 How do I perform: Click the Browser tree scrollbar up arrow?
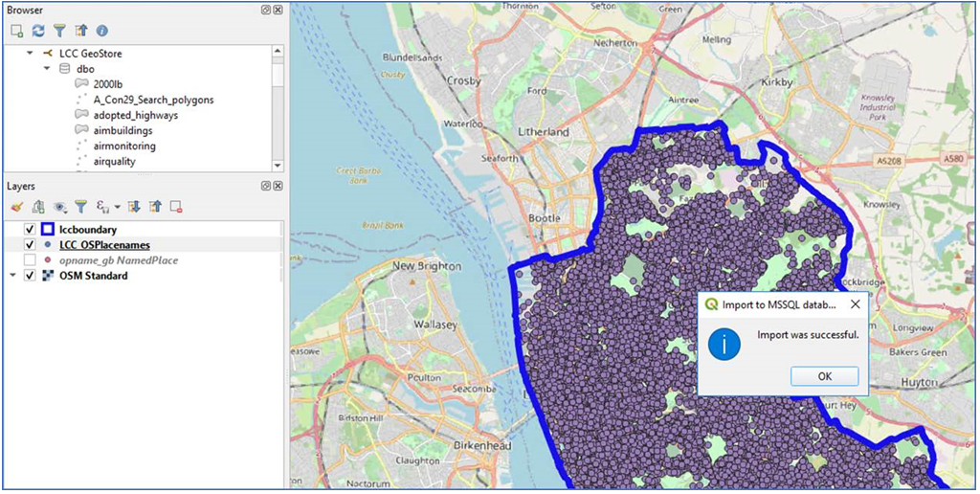278,52
